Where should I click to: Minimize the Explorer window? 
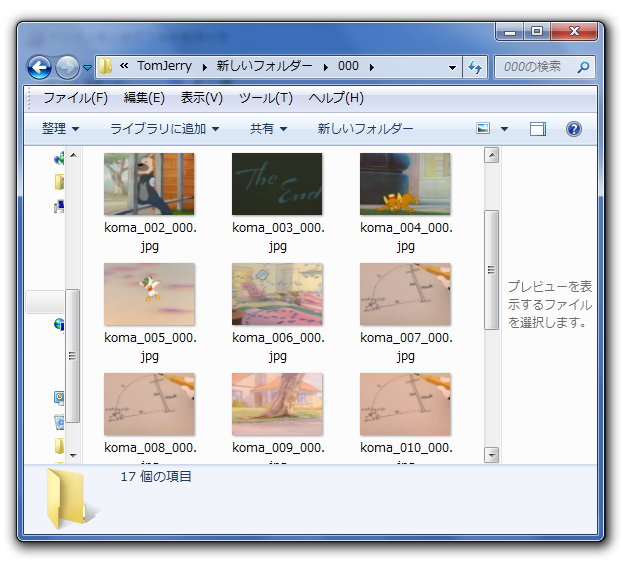click(x=510, y=32)
